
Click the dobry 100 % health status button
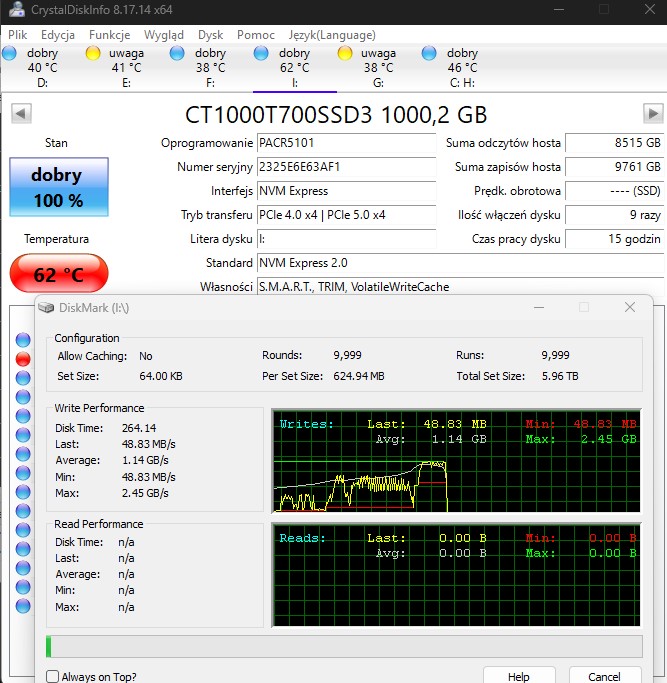click(57, 187)
